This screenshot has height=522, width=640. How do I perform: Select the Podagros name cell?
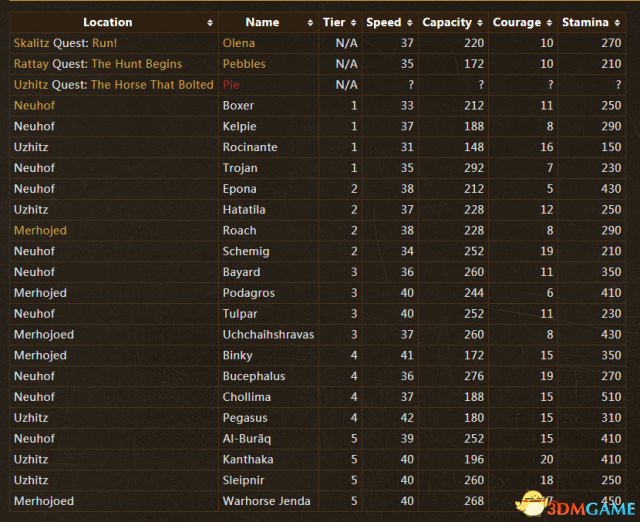tap(268, 293)
